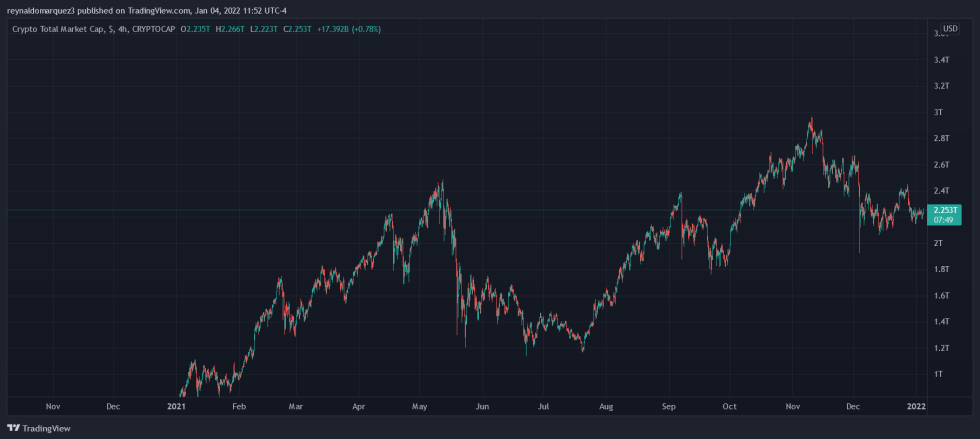Viewport: 980px width, 439px height.
Task: Click the Jun label on time axis
Action: point(482,406)
